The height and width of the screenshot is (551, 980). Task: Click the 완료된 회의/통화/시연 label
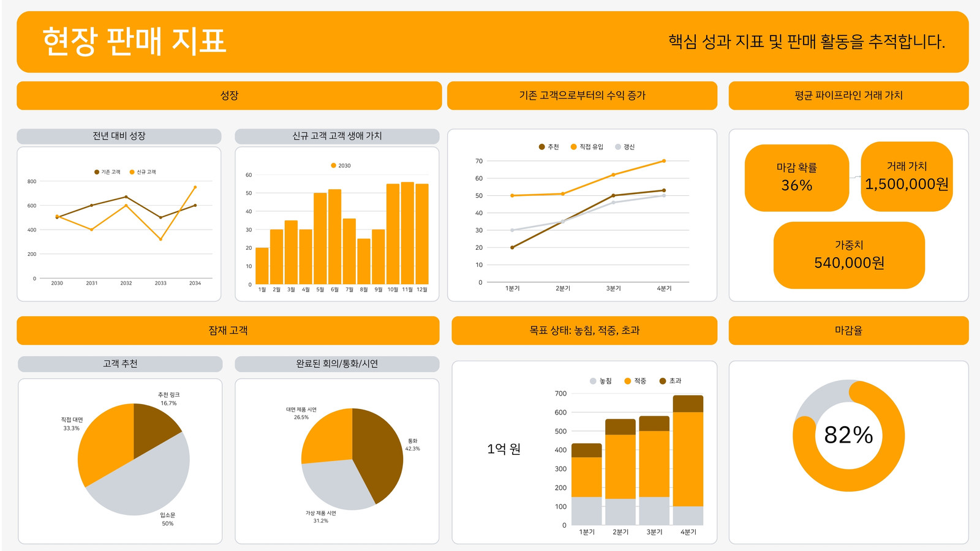click(x=337, y=364)
